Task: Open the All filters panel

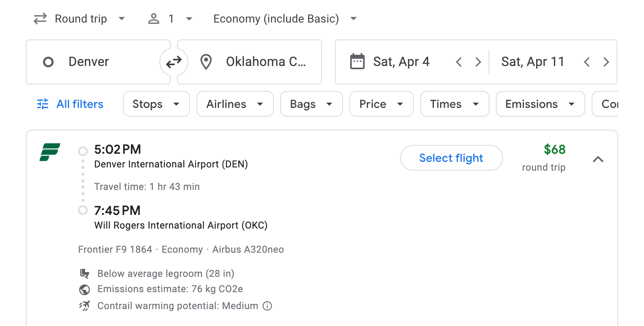Action: 69,104
